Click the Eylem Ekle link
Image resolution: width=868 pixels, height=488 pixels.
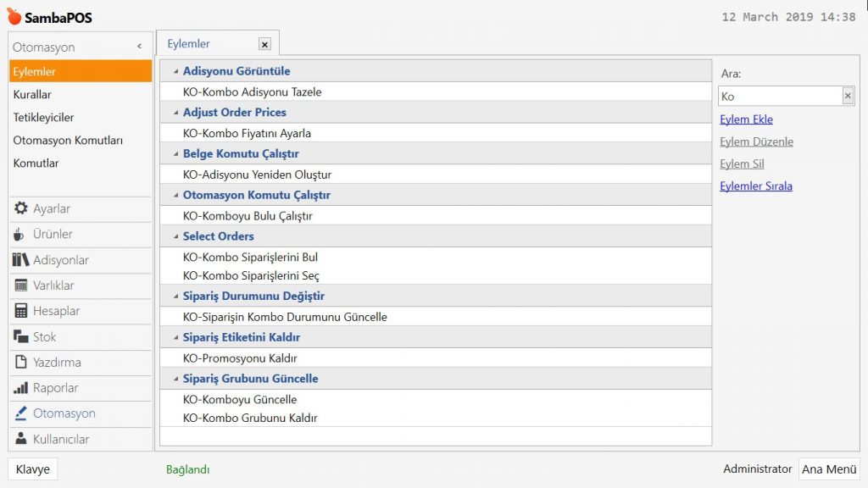pyautogui.click(x=746, y=119)
